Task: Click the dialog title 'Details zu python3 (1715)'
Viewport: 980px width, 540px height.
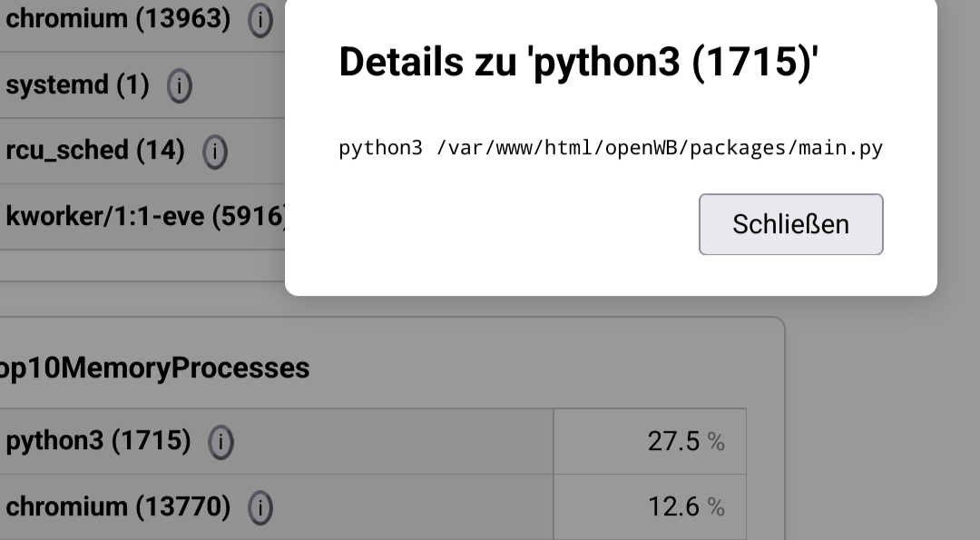Action: (x=579, y=63)
